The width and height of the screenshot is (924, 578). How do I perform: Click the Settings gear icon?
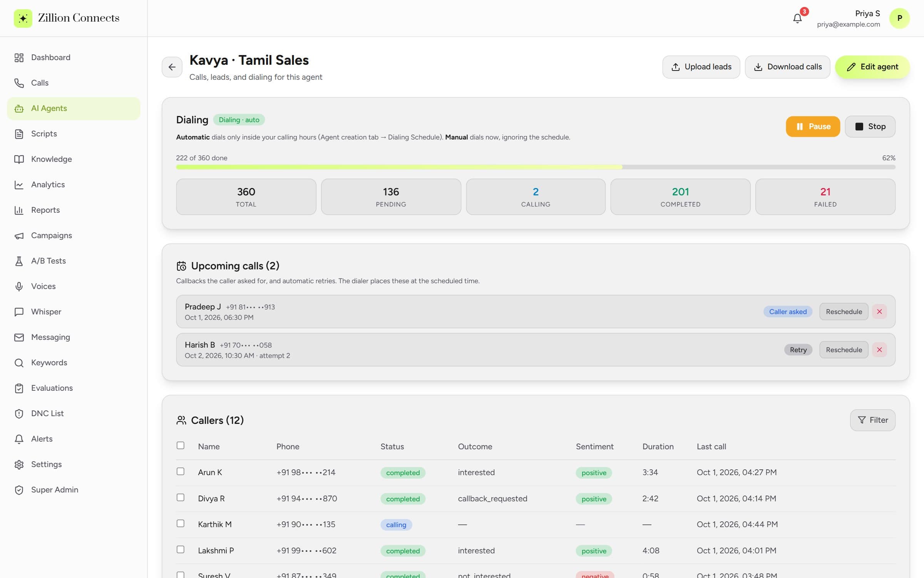19,464
